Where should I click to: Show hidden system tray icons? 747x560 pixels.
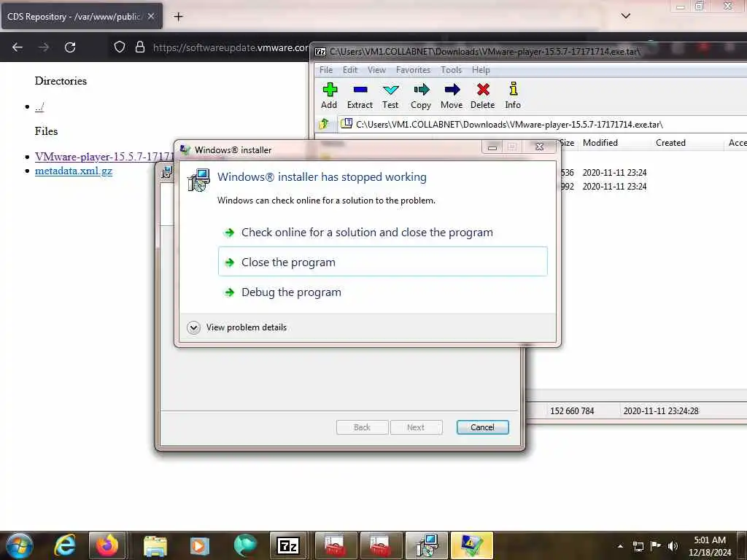pyautogui.click(x=620, y=546)
